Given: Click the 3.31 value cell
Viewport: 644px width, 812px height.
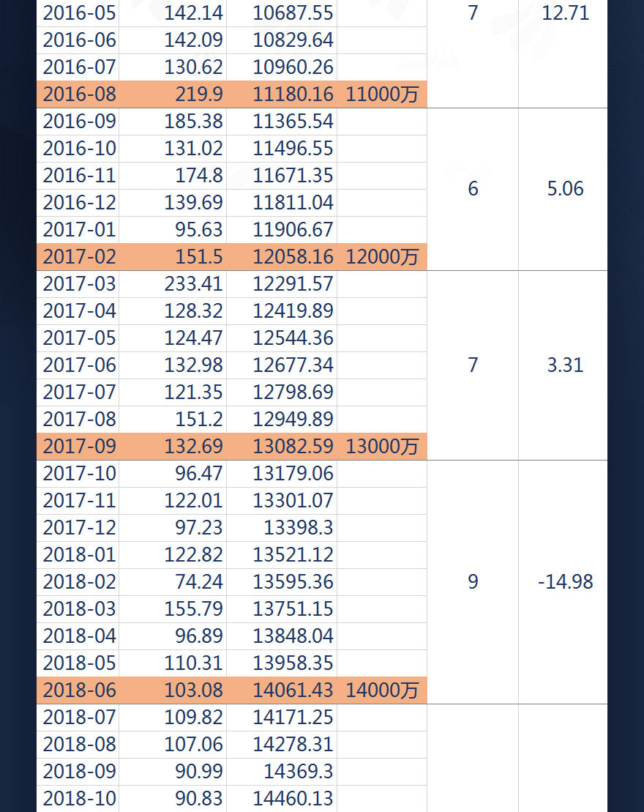Looking at the screenshot, I should (x=565, y=365).
